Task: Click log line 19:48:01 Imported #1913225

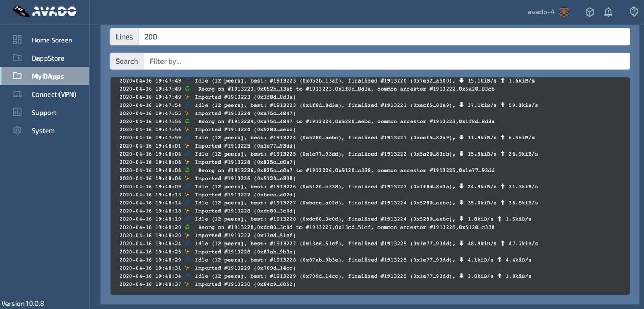Action: click(207, 146)
